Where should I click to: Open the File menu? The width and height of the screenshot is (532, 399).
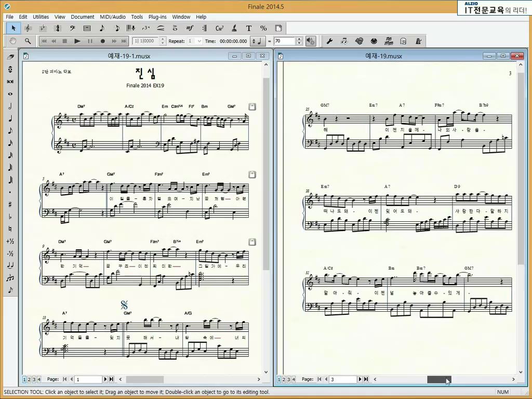[x=9, y=17]
